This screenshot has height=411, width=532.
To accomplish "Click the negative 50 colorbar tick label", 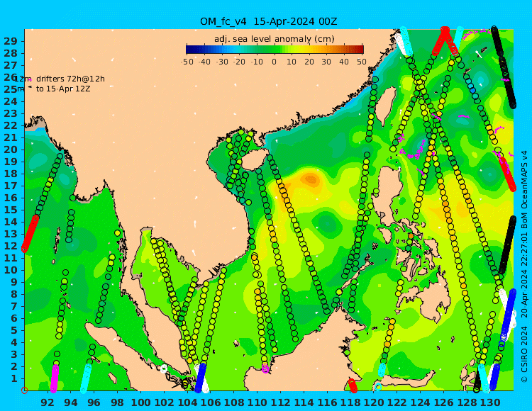I will click(188, 62).
